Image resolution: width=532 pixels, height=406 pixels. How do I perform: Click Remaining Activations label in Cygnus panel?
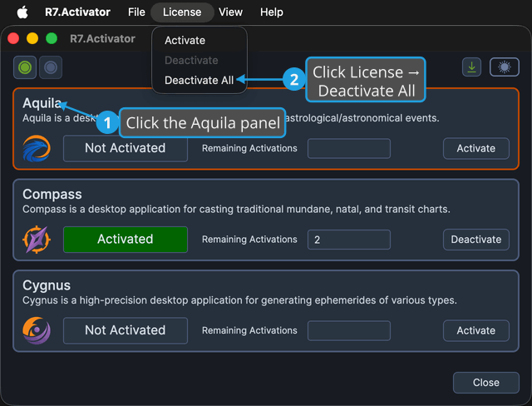click(249, 330)
